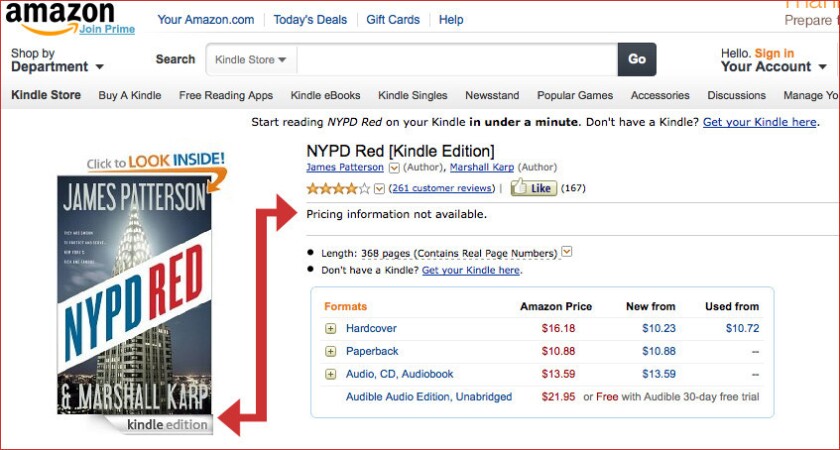
Task: Open the Kindle Store search category dropdown
Action: coord(251,59)
